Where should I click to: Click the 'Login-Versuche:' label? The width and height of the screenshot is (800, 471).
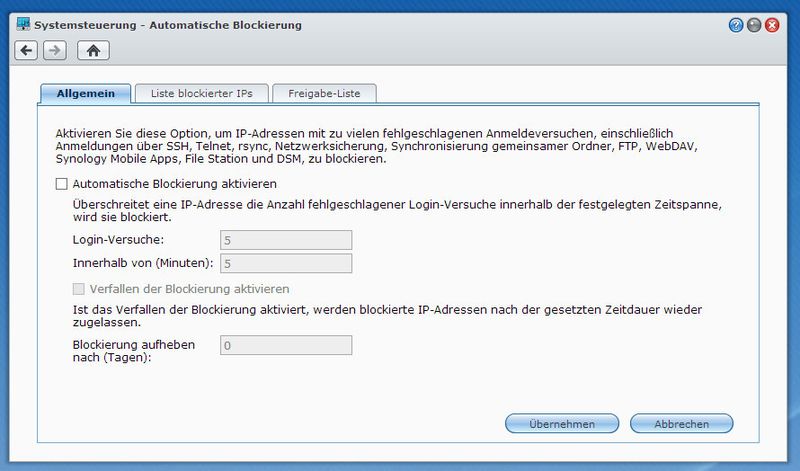[x=118, y=239]
